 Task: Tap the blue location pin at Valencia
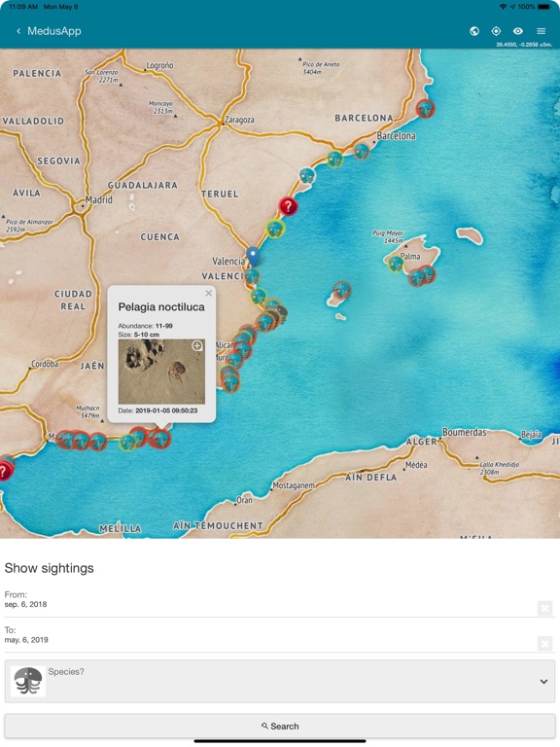point(253,256)
